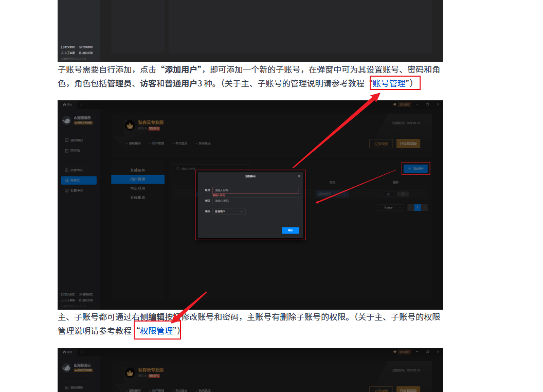Open 设置中心 in the middle screenshot sidebar
This screenshot has width=543, height=392.
[x=74, y=191]
